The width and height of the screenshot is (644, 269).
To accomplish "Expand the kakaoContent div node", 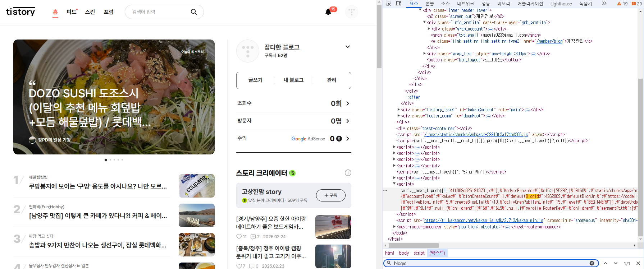I will (398, 110).
